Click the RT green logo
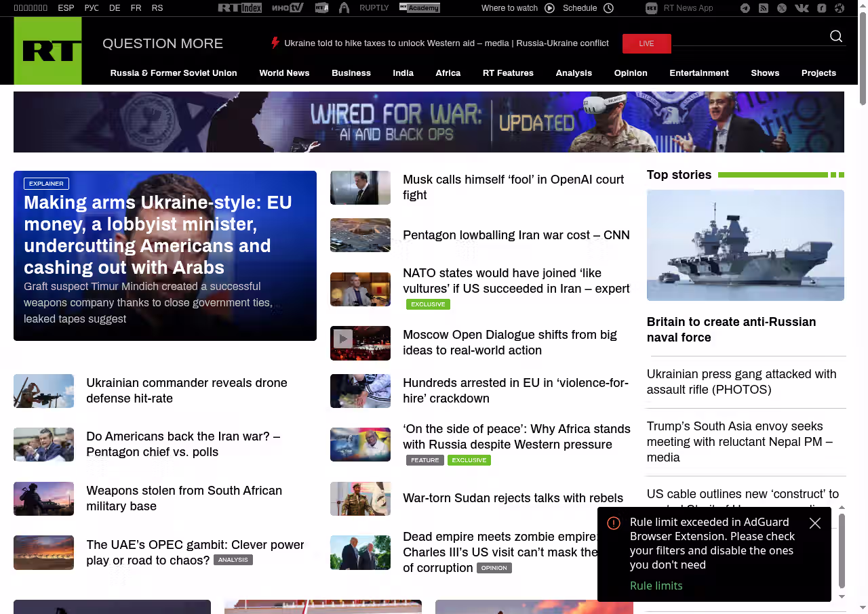The image size is (868, 614). tap(47, 51)
